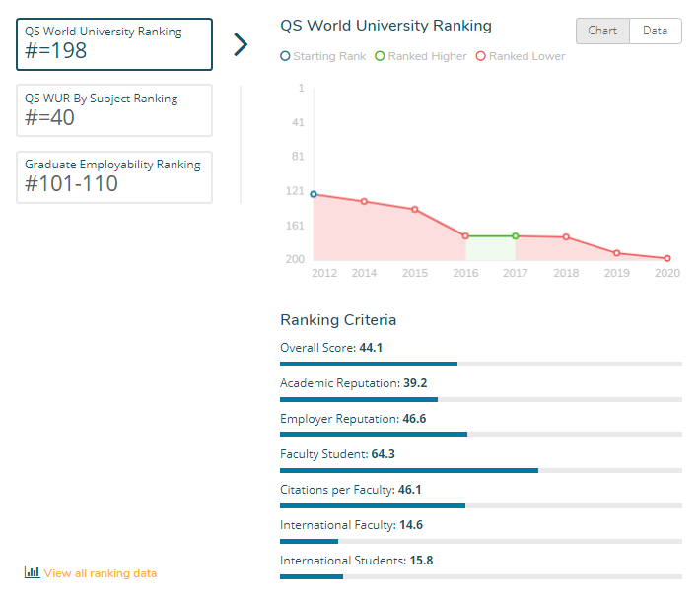Click the #=198 ranking value
700x597 pixels.
56,50
